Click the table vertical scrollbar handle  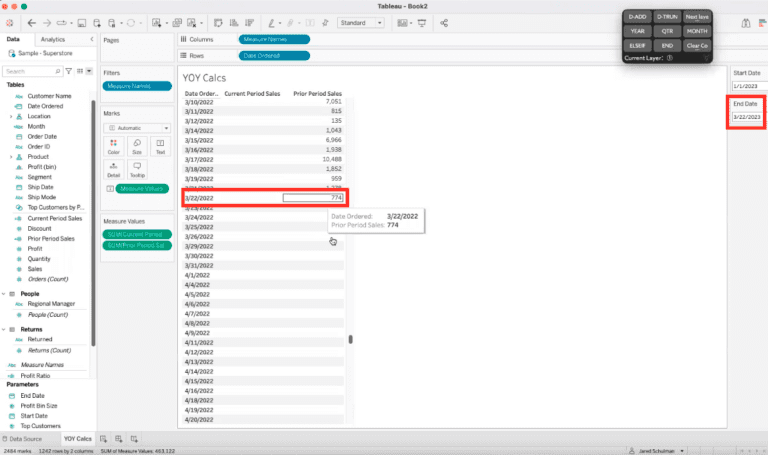click(x=350, y=339)
